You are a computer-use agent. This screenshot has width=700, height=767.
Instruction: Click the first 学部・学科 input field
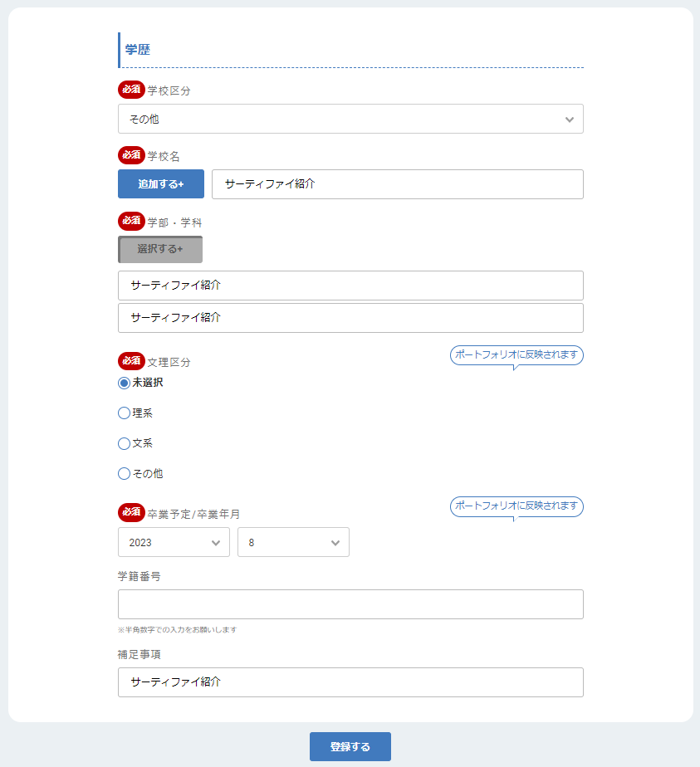pos(350,286)
